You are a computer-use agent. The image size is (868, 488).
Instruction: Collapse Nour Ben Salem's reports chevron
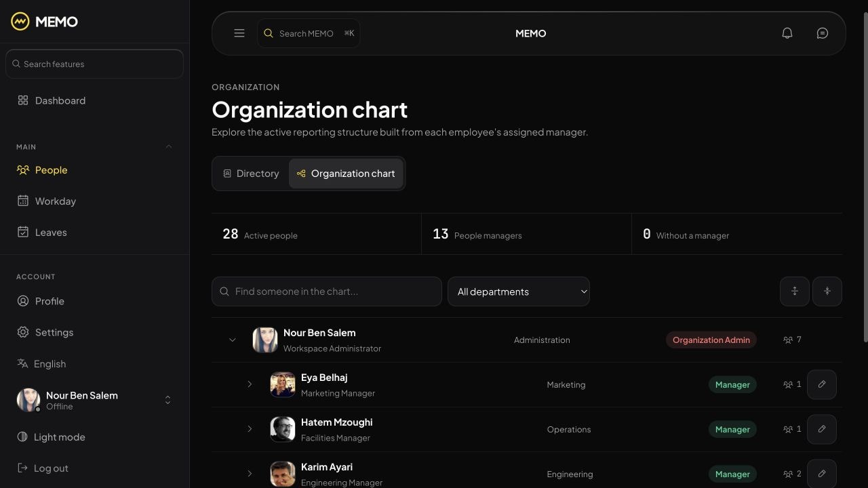coord(232,340)
